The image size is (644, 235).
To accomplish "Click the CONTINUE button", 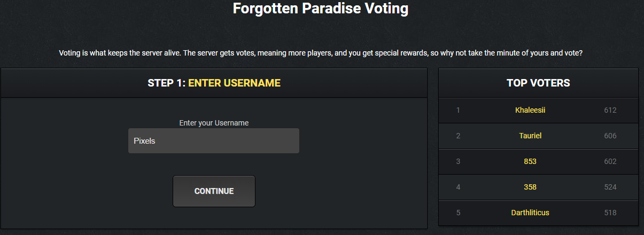I will tap(214, 191).
